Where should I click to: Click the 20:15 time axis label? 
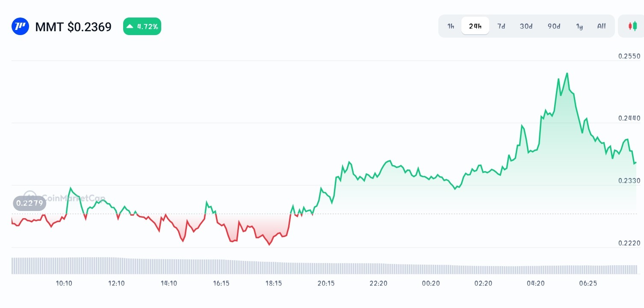(326, 283)
